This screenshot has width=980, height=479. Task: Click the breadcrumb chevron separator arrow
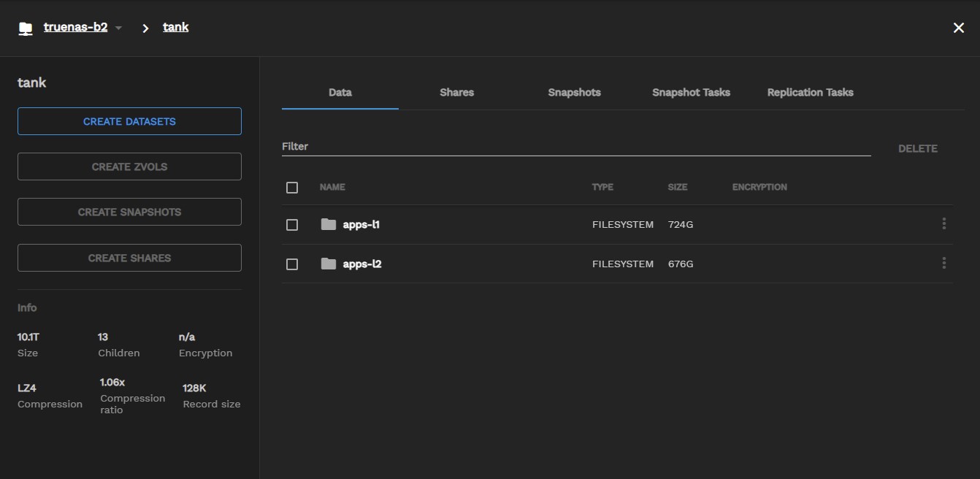(146, 28)
